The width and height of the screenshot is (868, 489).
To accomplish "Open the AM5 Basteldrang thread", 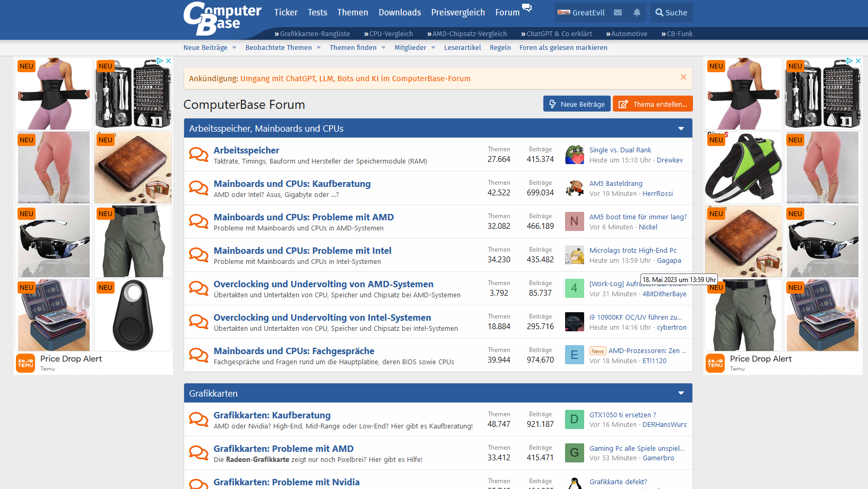I will tap(616, 184).
